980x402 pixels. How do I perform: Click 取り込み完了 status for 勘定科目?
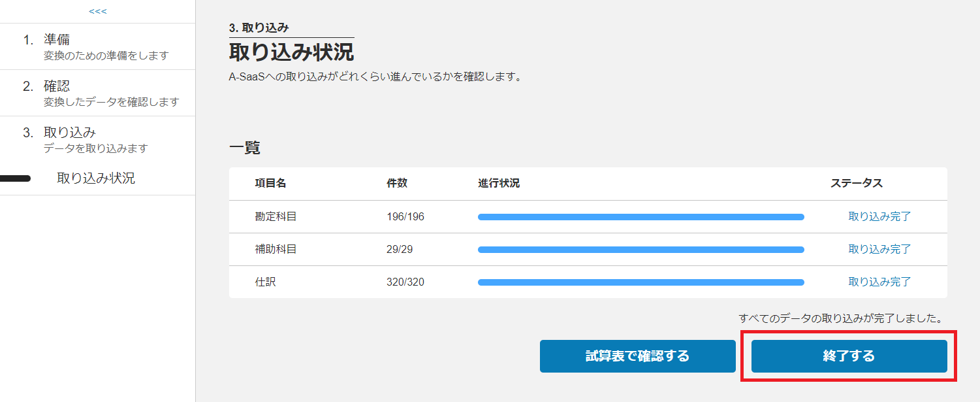[879, 216]
